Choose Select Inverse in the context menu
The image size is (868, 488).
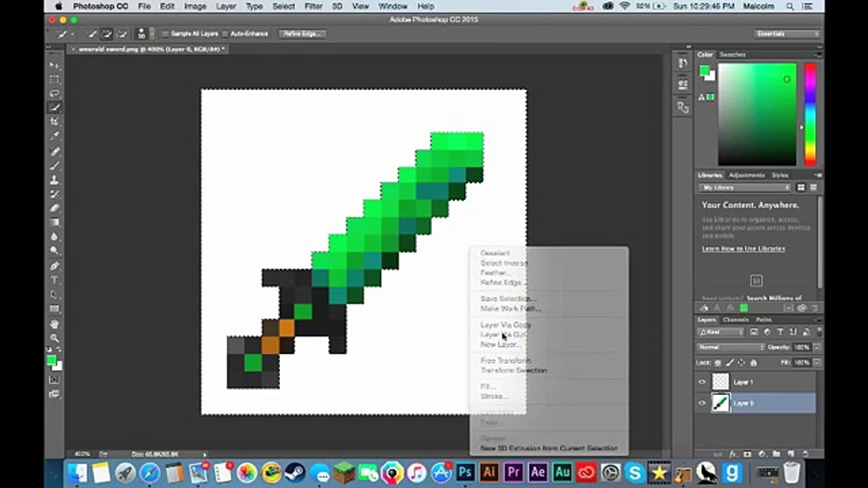click(x=504, y=263)
